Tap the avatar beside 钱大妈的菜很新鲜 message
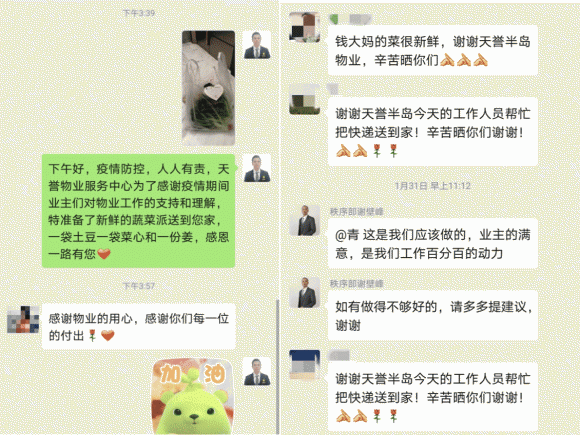Screen dimensions: 580x435 pos(304,27)
